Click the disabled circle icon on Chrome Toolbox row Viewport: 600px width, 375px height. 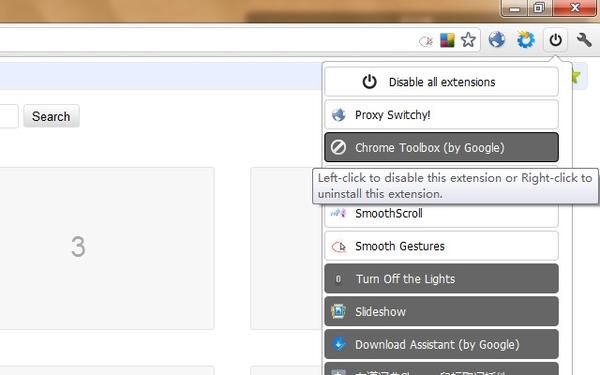[339, 147]
